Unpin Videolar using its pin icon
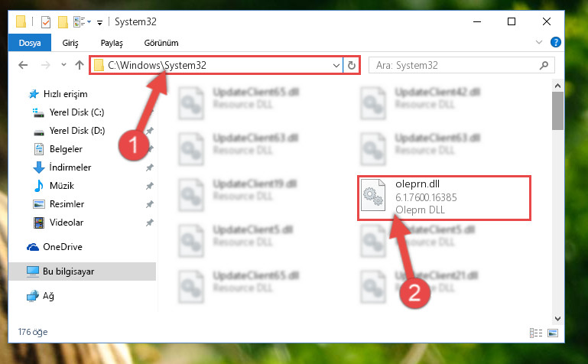Image resolution: width=588 pixels, height=364 pixels. click(150, 223)
